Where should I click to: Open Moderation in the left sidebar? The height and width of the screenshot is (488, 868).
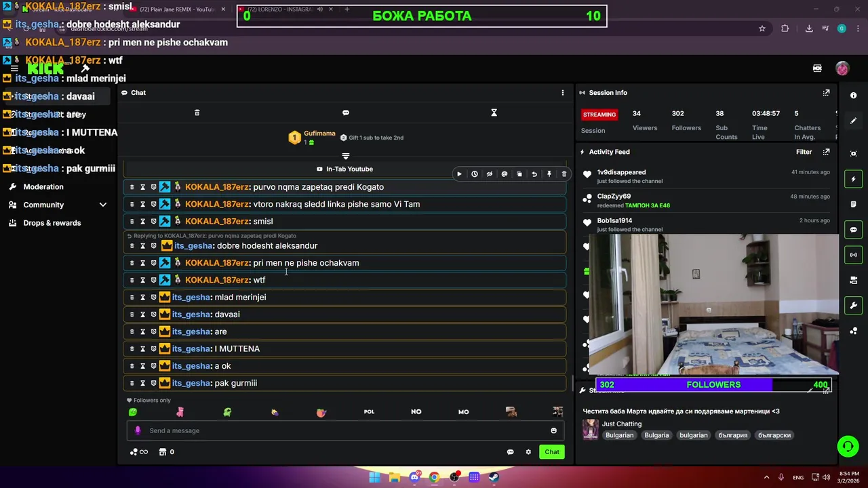[43, 187]
